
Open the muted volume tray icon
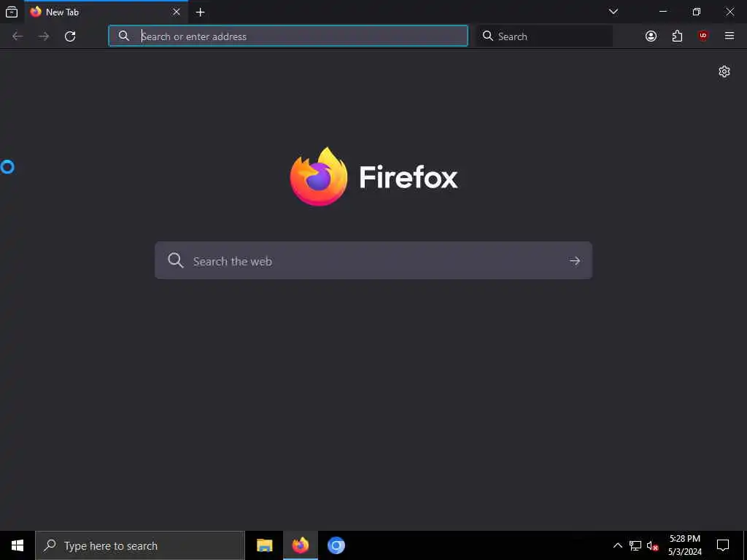[652, 545]
